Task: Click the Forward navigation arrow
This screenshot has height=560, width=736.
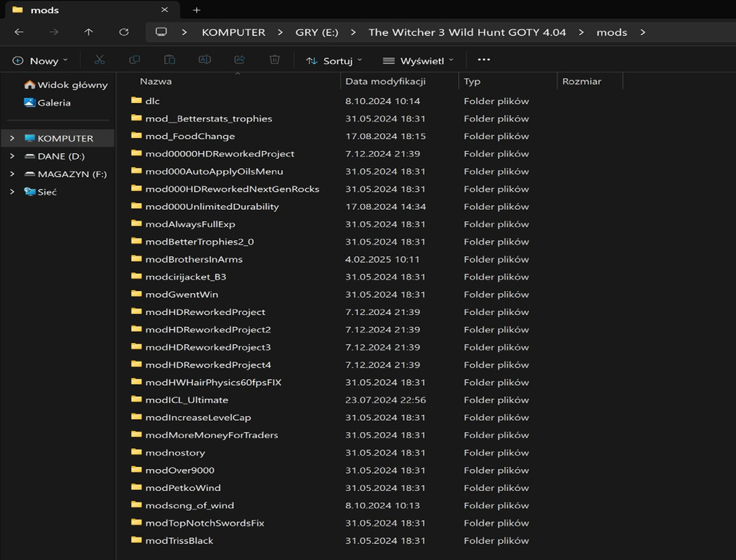Action: tap(54, 32)
